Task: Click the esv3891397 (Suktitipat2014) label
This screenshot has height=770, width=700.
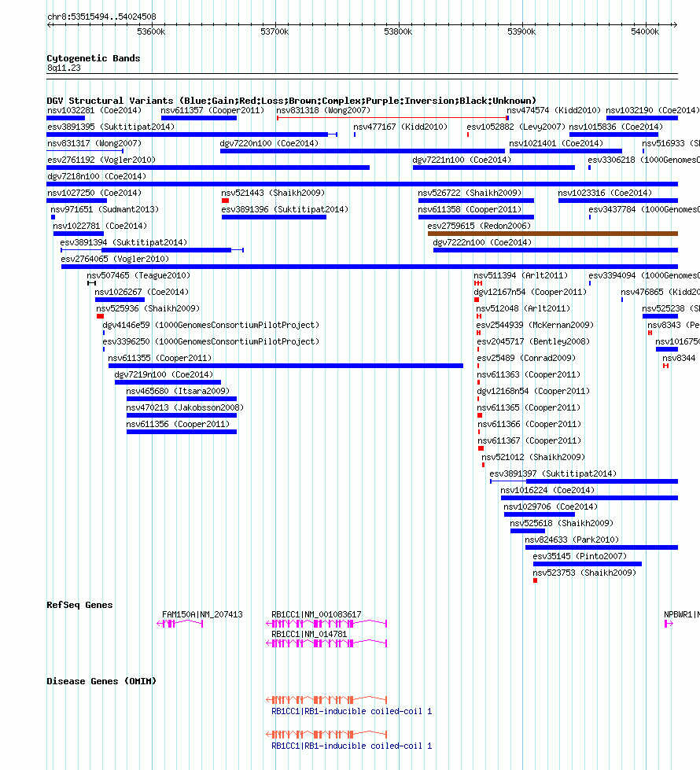Action: click(553, 474)
